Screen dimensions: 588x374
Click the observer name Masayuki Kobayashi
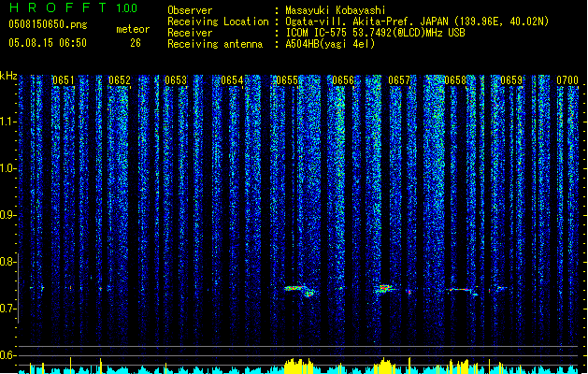coord(336,10)
